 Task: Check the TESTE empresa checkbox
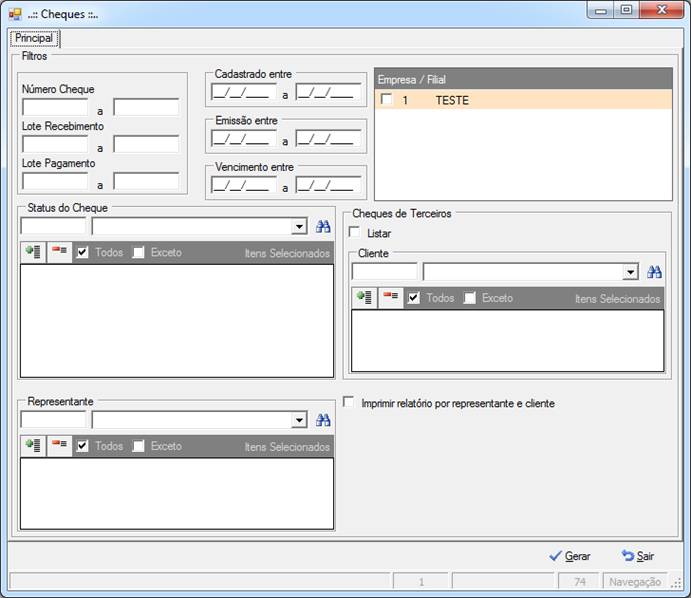coord(386,99)
